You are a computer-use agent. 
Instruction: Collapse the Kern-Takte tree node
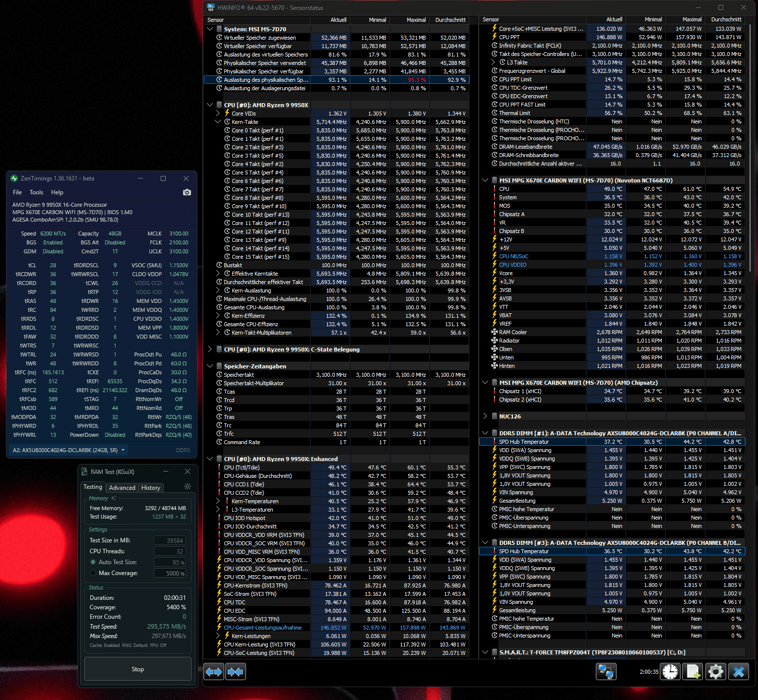(x=218, y=122)
